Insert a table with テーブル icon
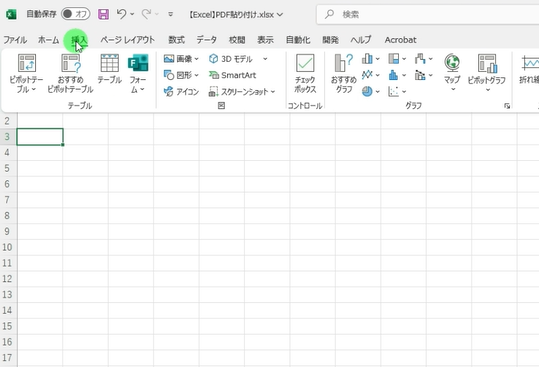The image size is (539, 367). (110, 69)
